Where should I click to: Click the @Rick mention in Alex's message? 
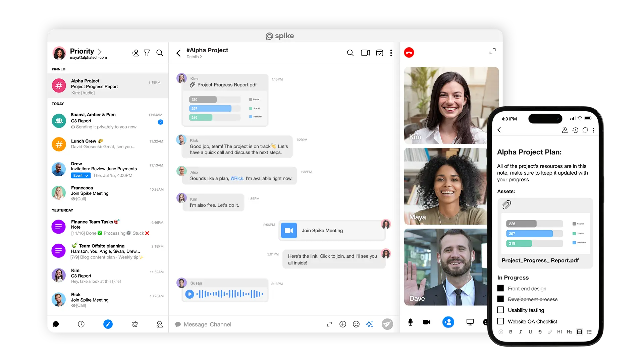pyautogui.click(x=237, y=178)
